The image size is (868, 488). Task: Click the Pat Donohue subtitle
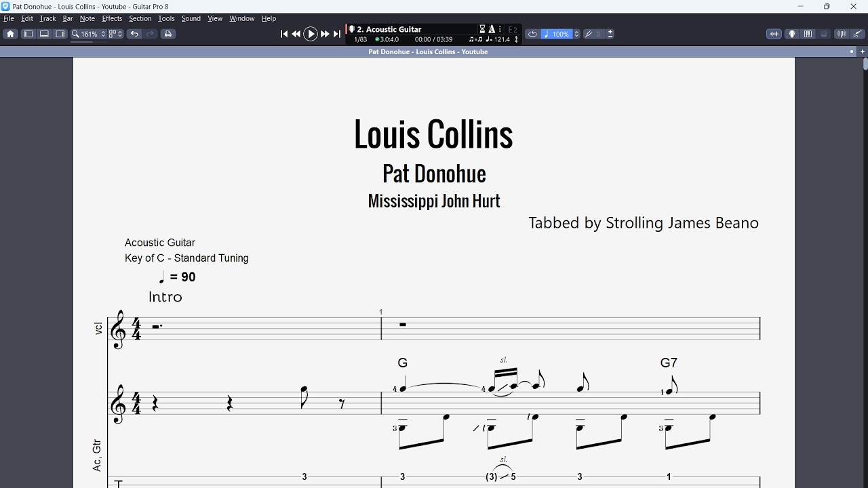click(434, 174)
